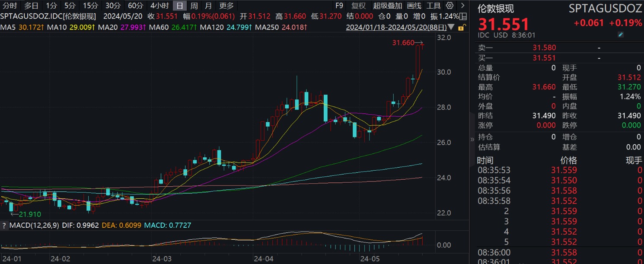644x264 pixels.
Task: Click the 30.0 price axis label
Action: point(444,72)
